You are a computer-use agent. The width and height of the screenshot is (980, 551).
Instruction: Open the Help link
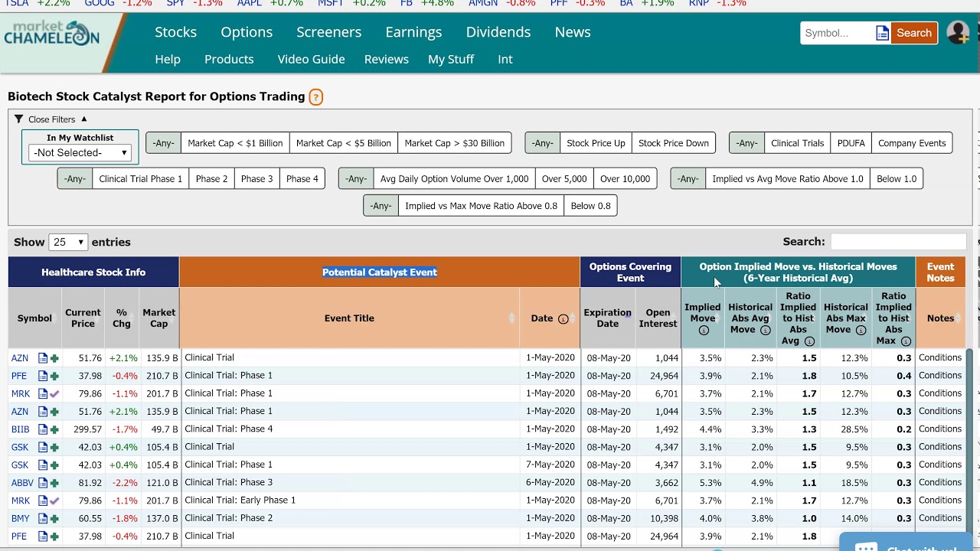coord(168,59)
